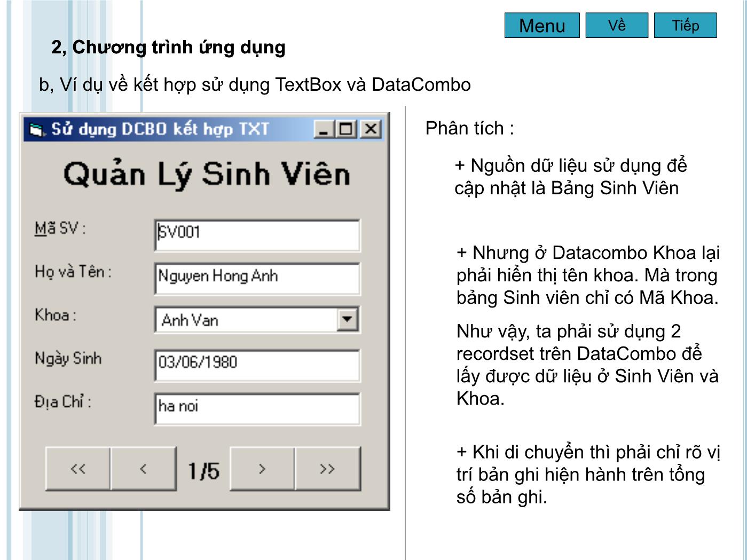Minimize the Sử dụng DCBO window
The height and width of the screenshot is (560, 747).
click(325, 129)
